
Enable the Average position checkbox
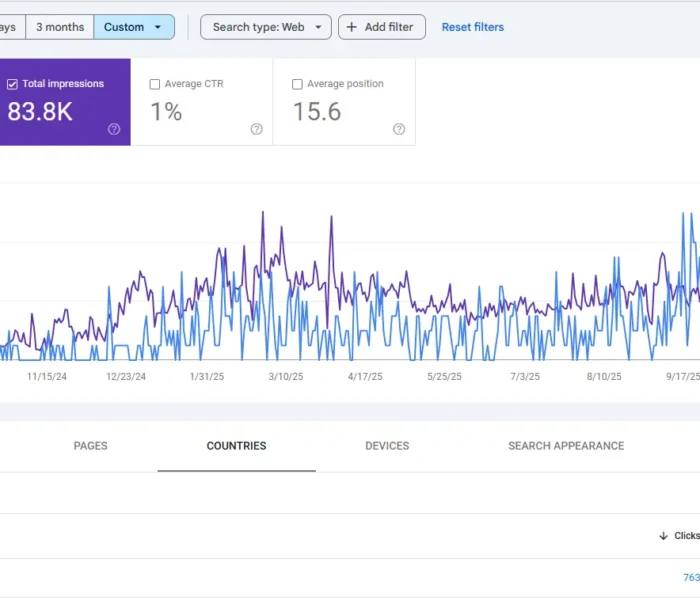click(297, 85)
